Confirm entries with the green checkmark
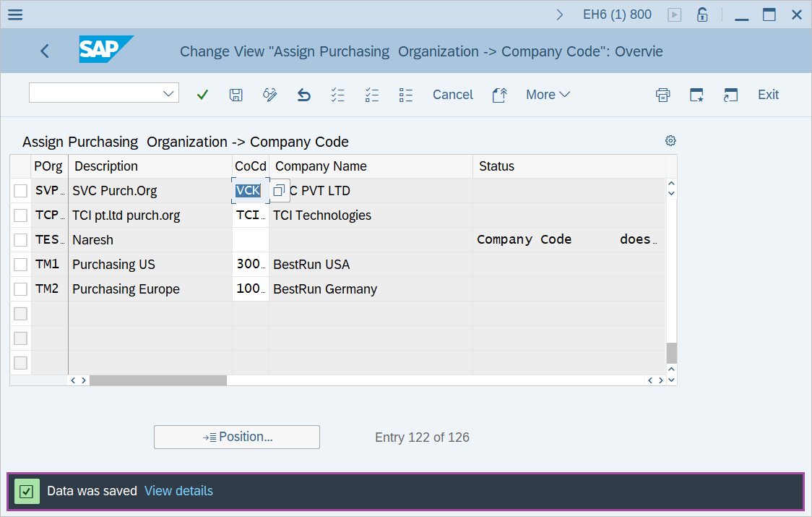812x517 pixels. coord(202,94)
